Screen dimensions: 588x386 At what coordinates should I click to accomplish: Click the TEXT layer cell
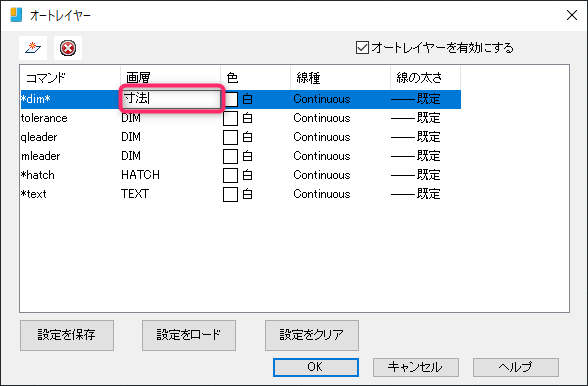(x=135, y=194)
